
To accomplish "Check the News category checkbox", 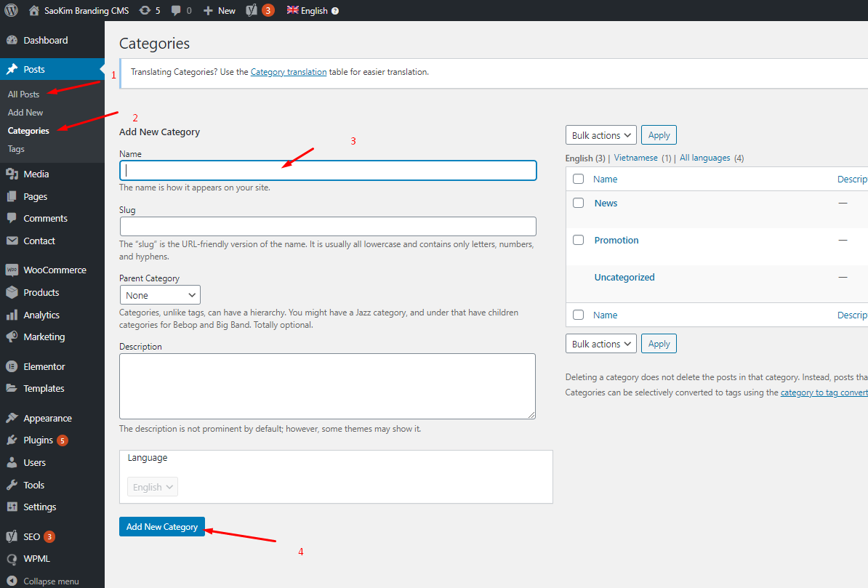I will coord(578,203).
